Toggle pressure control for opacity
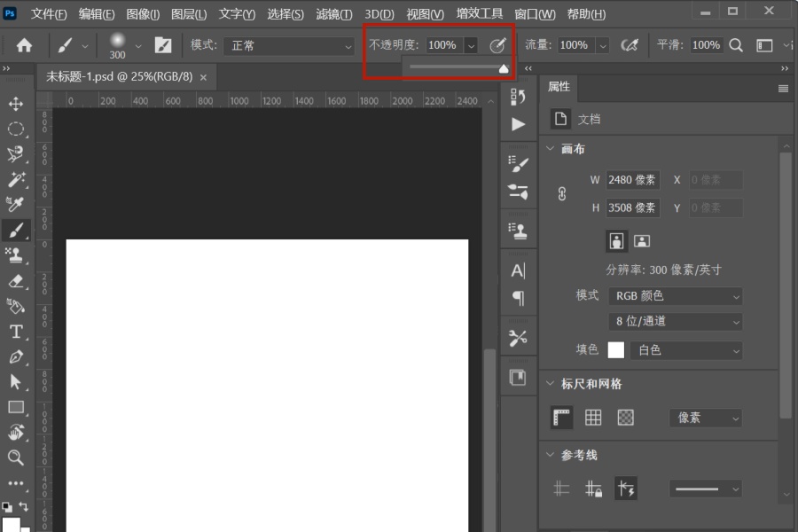 [x=497, y=45]
